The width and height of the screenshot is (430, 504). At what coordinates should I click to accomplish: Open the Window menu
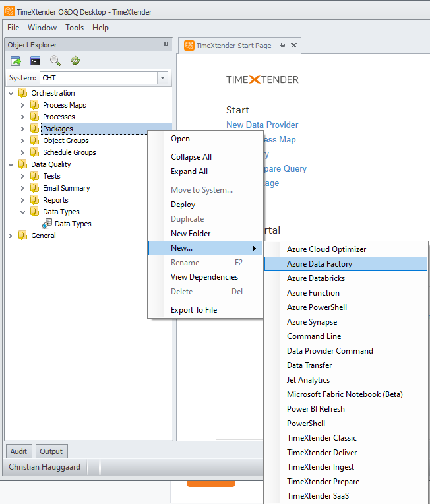[42, 28]
